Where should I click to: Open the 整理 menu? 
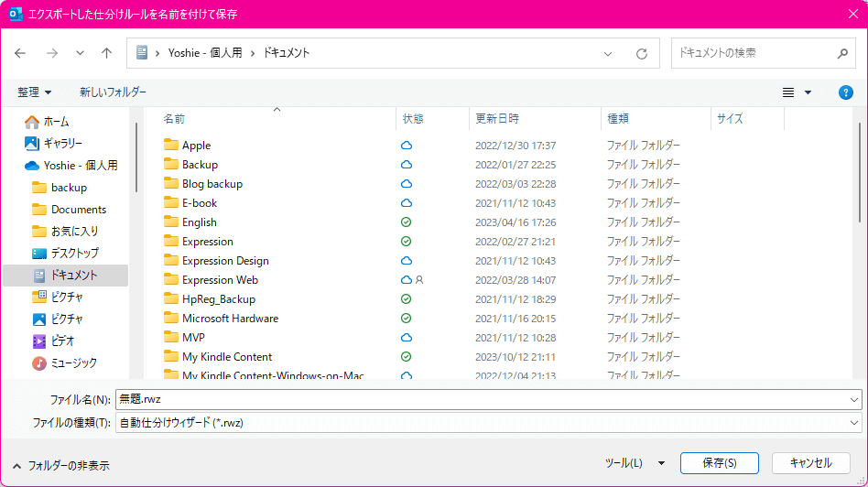click(x=34, y=92)
